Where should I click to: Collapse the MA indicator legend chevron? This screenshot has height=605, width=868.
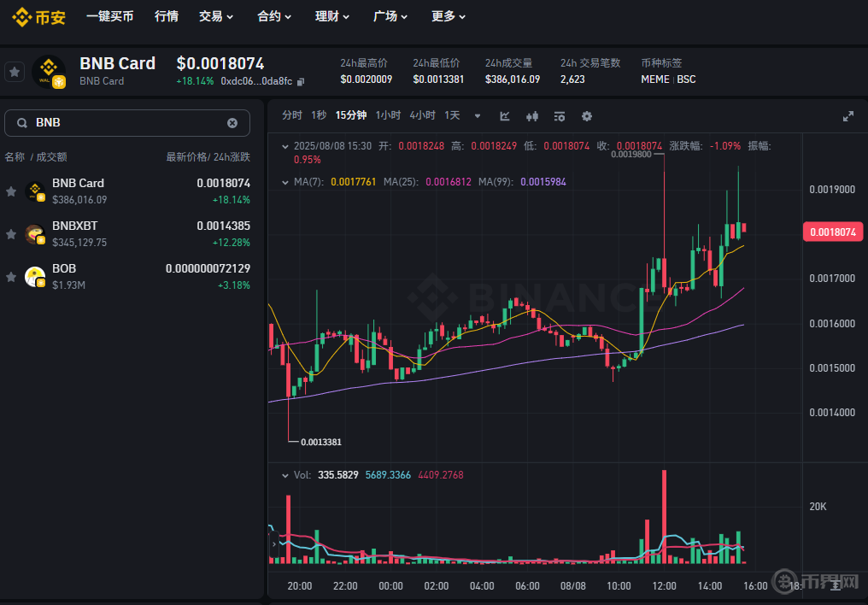[285, 182]
